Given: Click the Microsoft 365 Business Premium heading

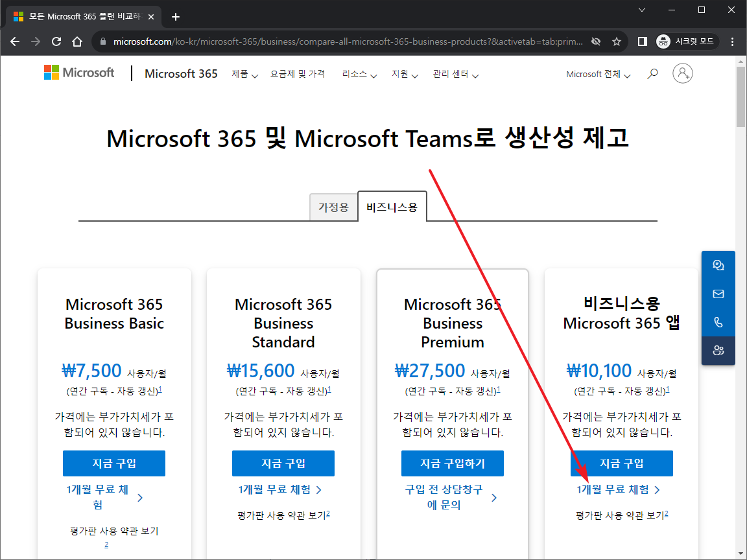Looking at the screenshot, I should (x=453, y=323).
